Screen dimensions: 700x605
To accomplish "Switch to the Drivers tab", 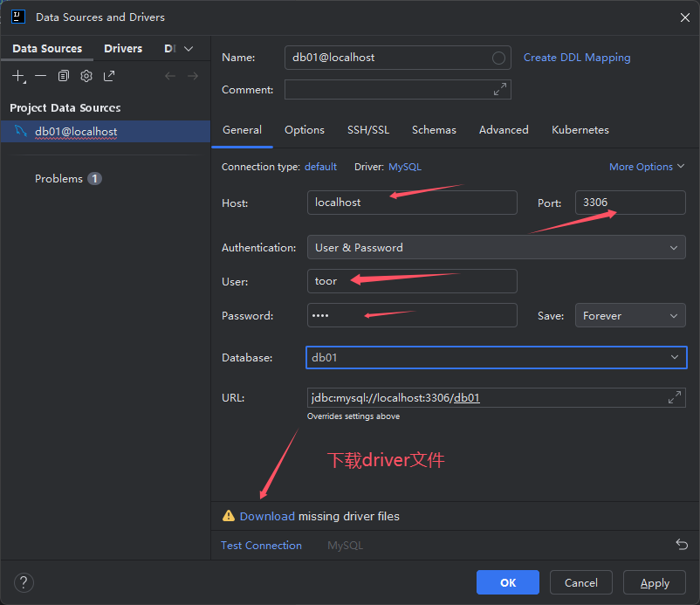I will pos(123,48).
